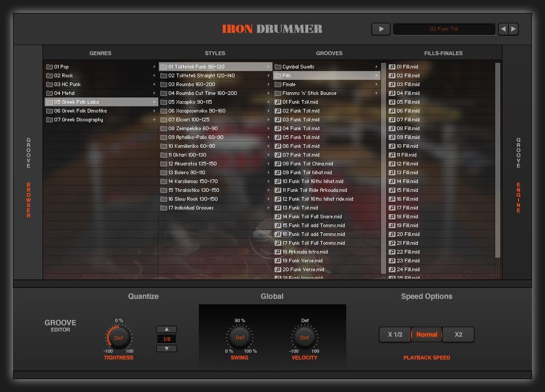Expand the 07 Eksari 100-125 arrow
The height and width of the screenshot is (392, 545).
[x=268, y=120]
